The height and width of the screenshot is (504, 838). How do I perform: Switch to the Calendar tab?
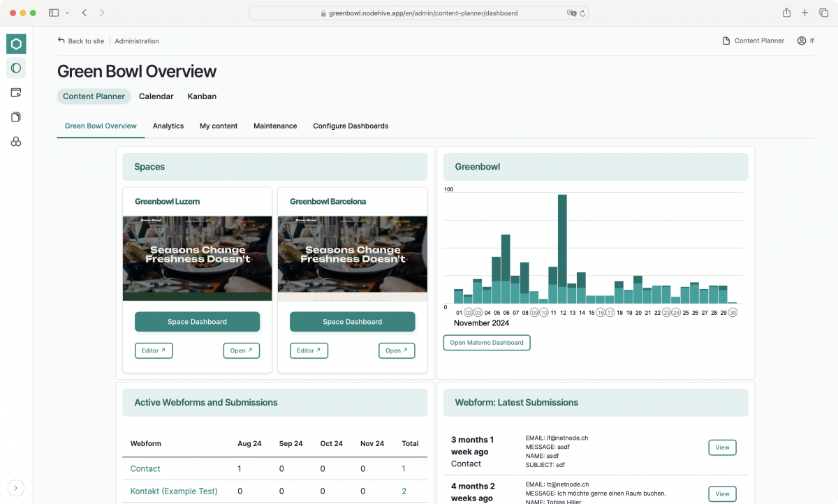point(156,96)
